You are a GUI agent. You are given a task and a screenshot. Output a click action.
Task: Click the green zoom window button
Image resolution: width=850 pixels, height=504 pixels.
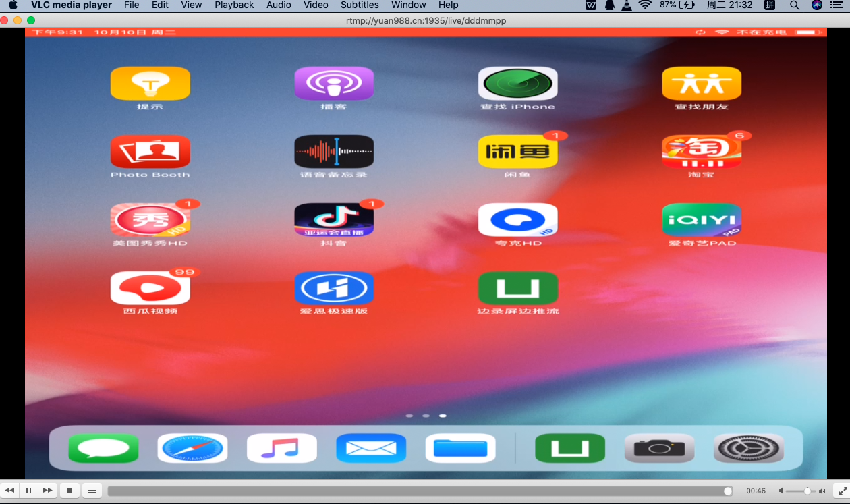click(x=31, y=21)
